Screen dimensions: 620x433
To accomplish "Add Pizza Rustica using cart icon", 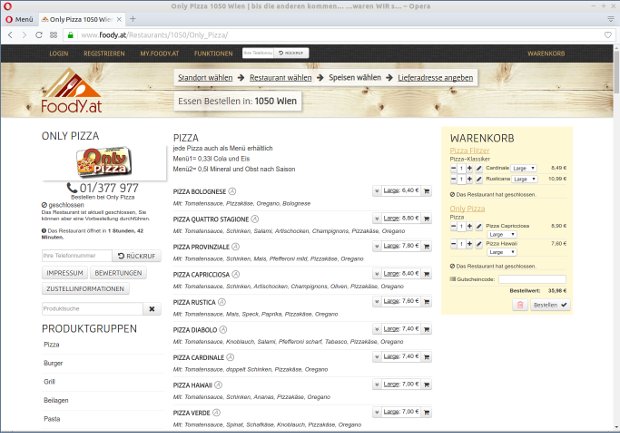I will point(426,302).
